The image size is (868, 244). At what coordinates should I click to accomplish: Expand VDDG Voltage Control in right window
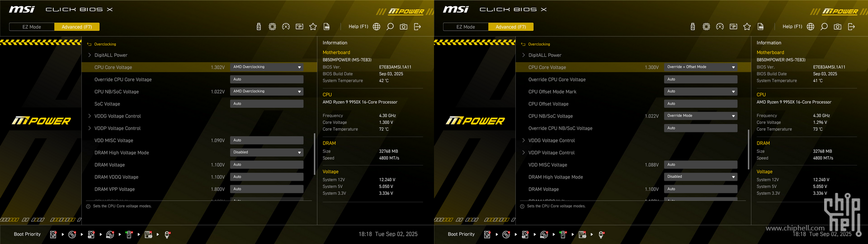549,141
